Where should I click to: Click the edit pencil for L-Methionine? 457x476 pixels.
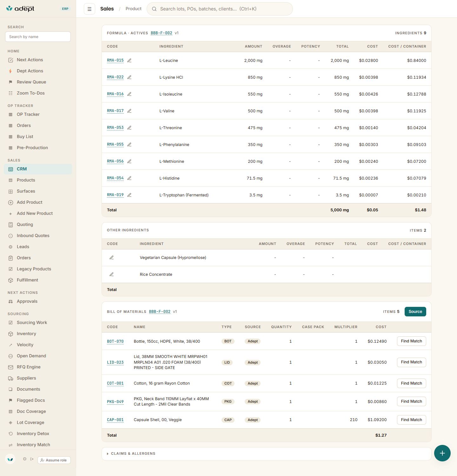click(x=129, y=161)
